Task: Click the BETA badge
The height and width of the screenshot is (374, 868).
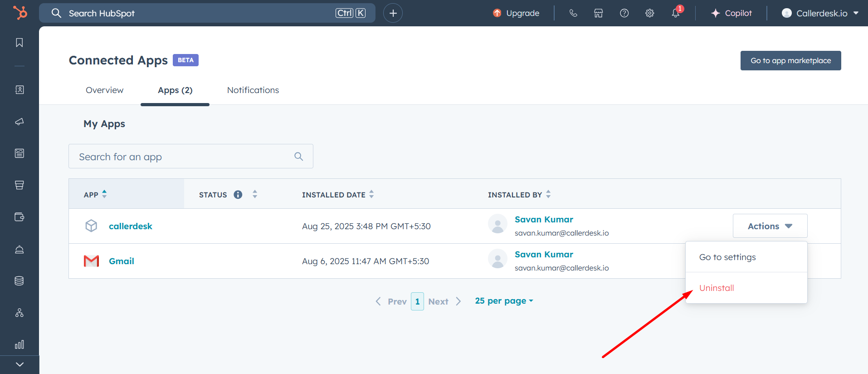Action: pos(185,60)
